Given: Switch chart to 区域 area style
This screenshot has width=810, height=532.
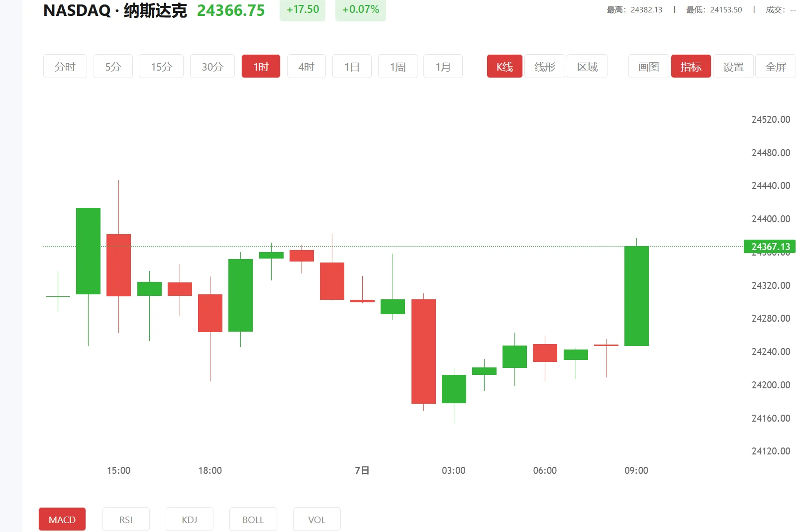Looking at the screenshot, I should 587,66.
